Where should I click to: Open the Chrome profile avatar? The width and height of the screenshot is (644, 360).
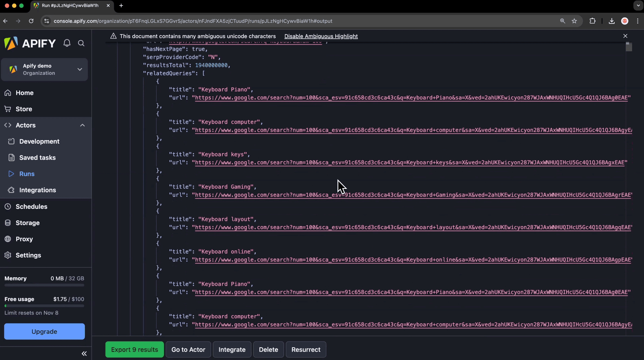click(625, 21)
